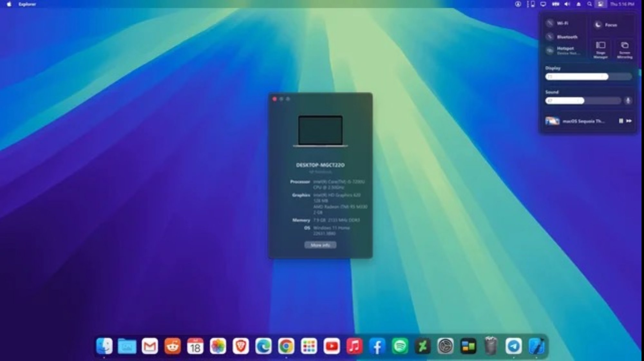Open Reddit app in dock

pos(173,346)
